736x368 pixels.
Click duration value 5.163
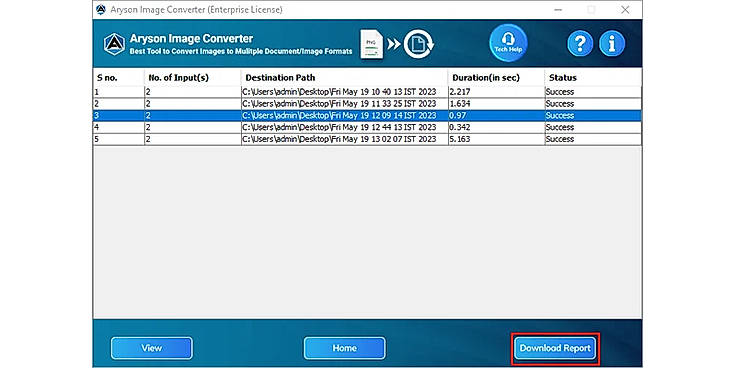click(496, 139)
